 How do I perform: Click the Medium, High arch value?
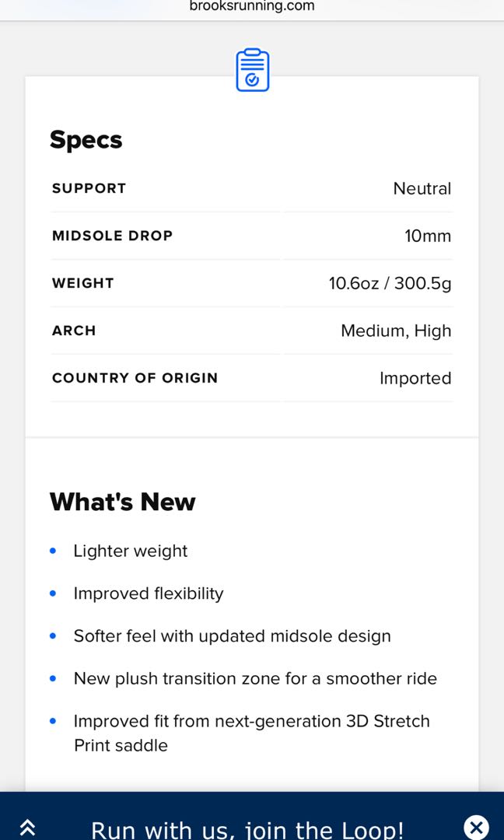click(x=395, y=331)
